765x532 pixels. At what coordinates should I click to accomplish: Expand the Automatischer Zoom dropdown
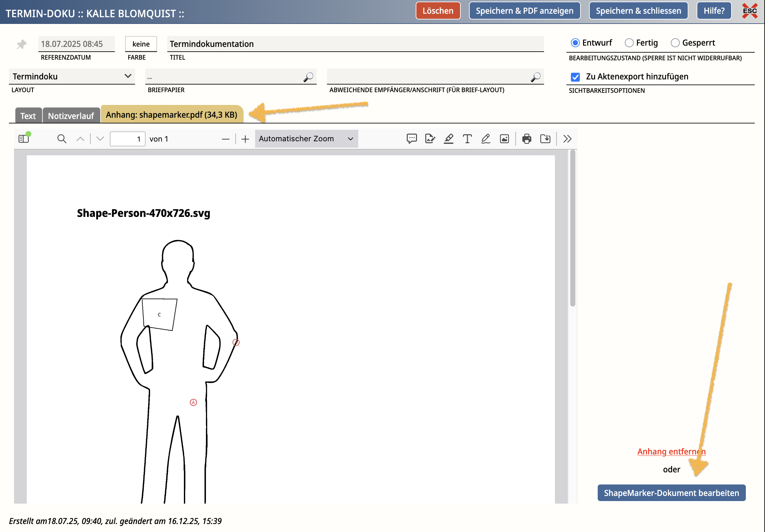click(x=306, y=138)
